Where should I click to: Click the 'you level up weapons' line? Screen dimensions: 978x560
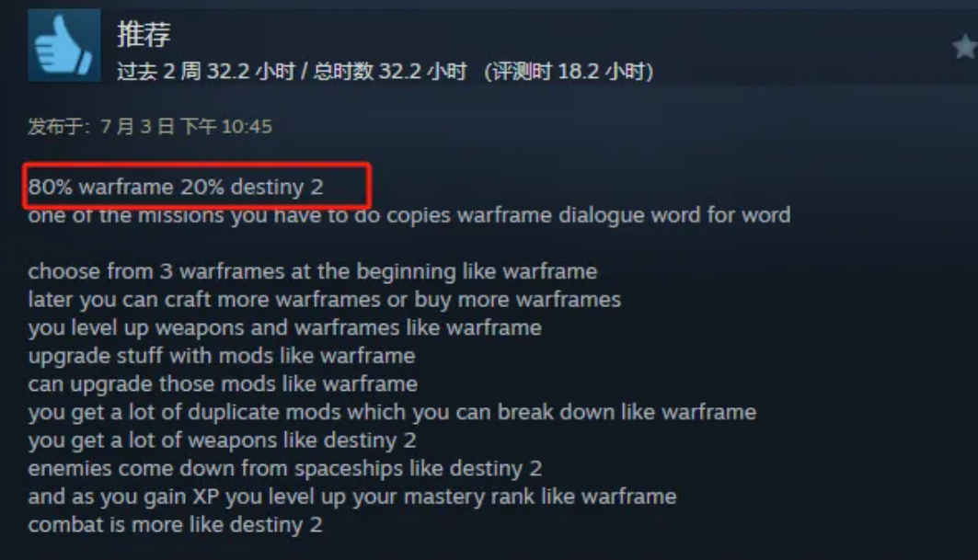(x=284, y=327)
